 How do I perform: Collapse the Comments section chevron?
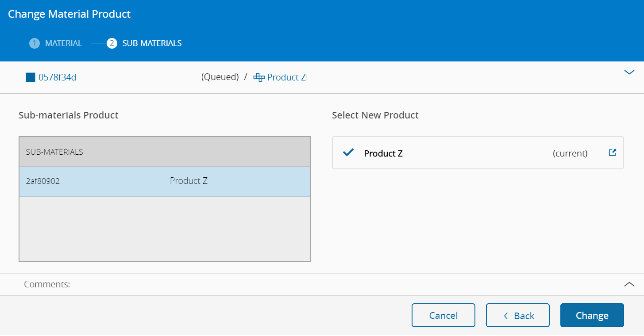[629, 284]
